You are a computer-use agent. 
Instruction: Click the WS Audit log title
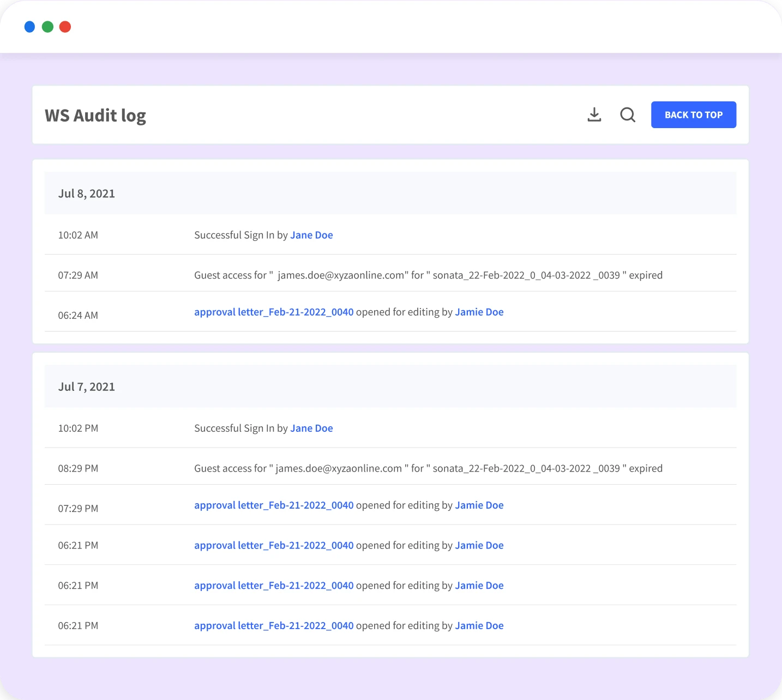tap(95, 115)
